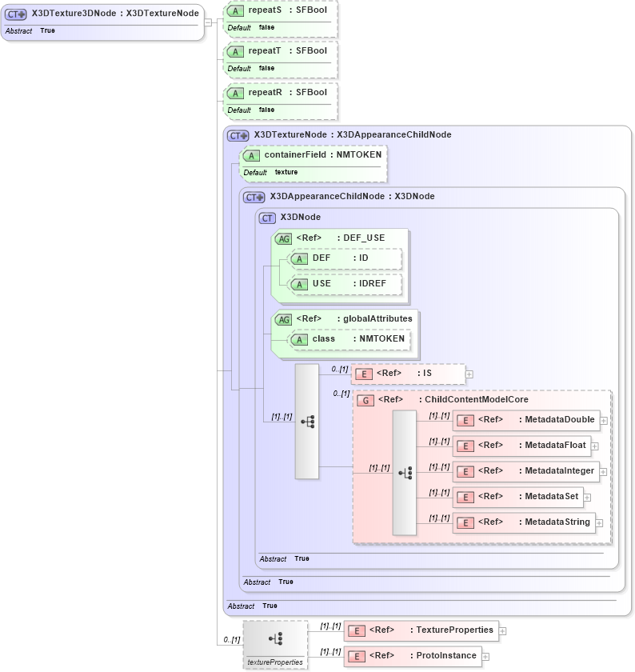Click the A icon beside containerField
The image size is (635, 672).
click(x=251, y=156)
